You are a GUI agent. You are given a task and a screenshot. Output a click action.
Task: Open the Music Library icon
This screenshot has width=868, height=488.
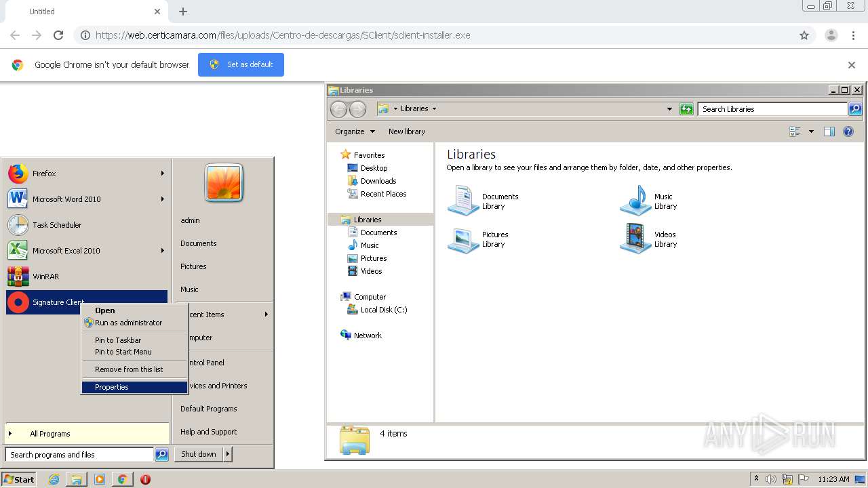(x=635, y=201)
